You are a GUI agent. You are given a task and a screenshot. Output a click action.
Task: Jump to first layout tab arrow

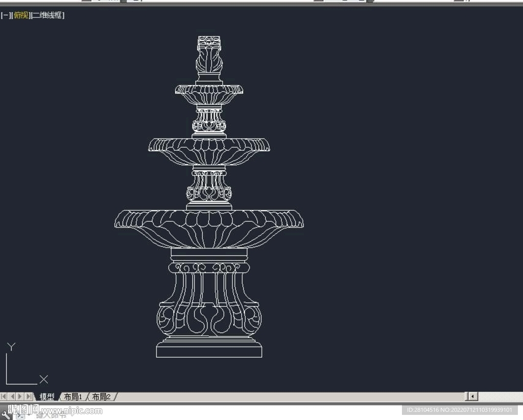click(x=4, y=397)
